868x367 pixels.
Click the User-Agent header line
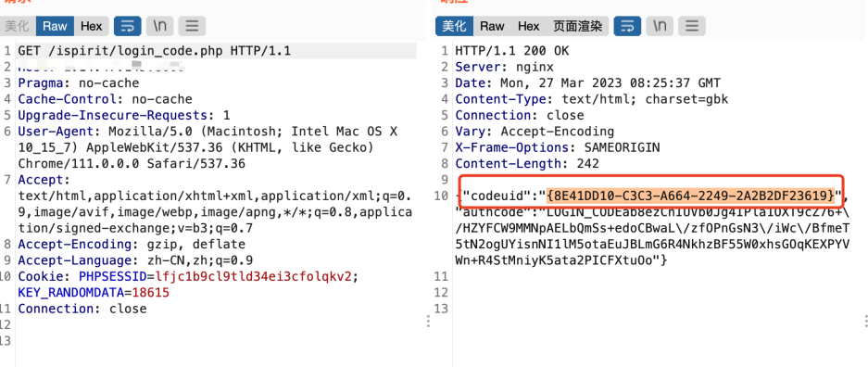[x=208, y=147]
